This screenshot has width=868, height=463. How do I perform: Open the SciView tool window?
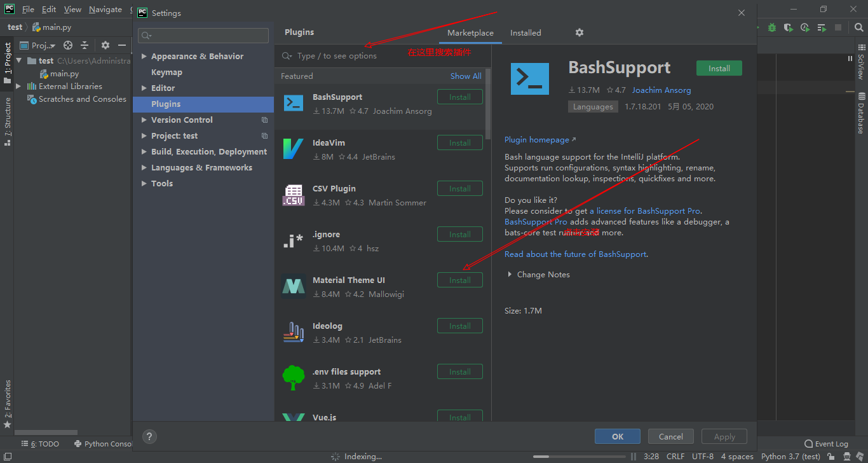[x=861, y=62]
